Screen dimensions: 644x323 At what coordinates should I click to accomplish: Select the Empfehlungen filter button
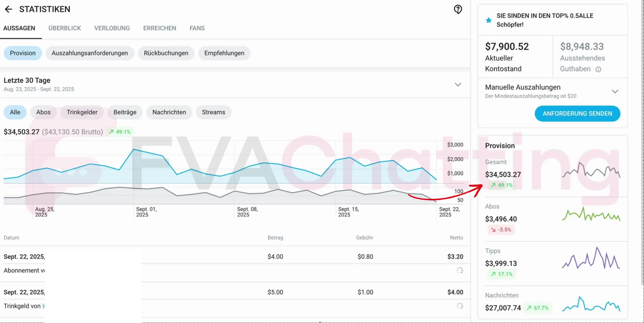coord(224,53)
